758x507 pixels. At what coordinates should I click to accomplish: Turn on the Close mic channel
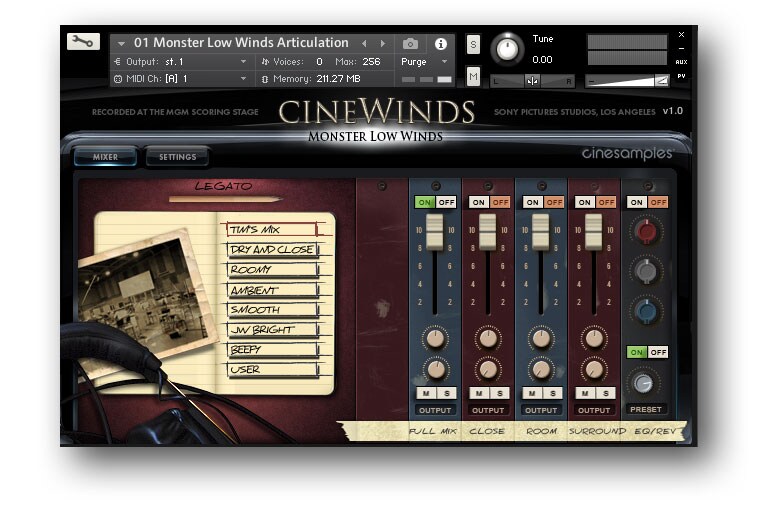click(x=478, y=202)
